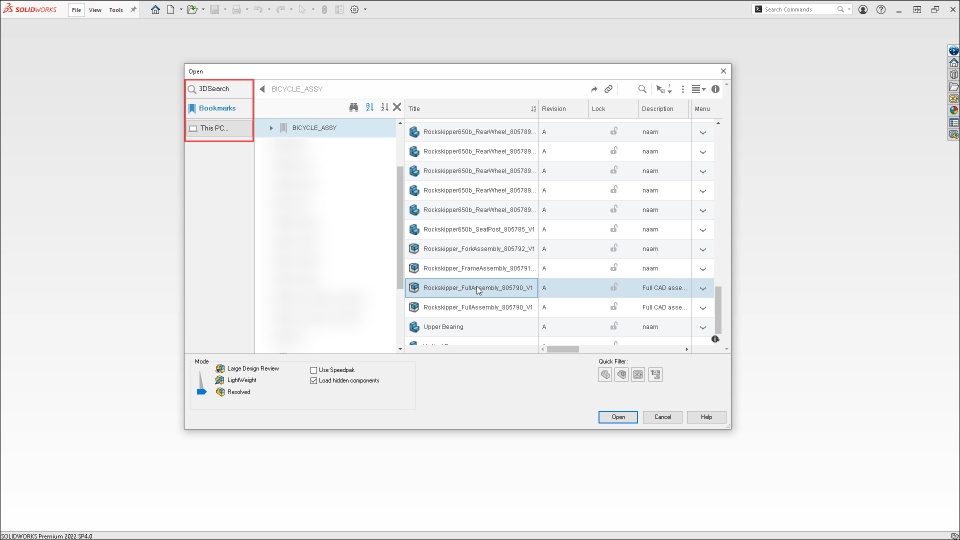Open the selection filter dropdown in header
Image resolution: width=960 pixels, height=540 pixels.
coord(664,89)
